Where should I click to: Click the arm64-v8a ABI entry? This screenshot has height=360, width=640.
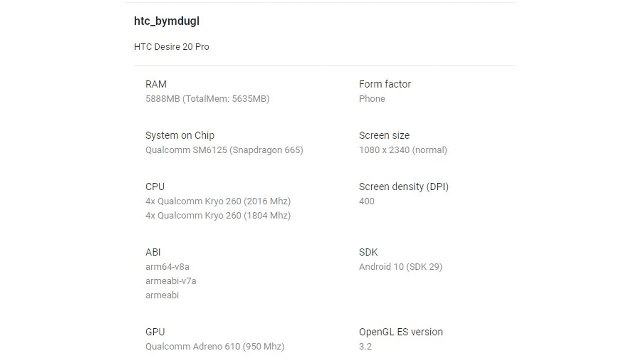167,267
